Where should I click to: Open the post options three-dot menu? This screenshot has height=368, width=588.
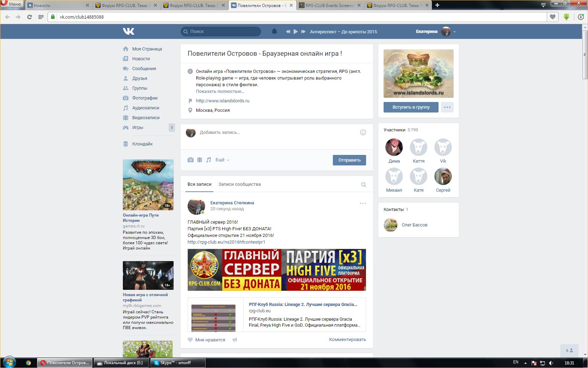click(363, 203)
